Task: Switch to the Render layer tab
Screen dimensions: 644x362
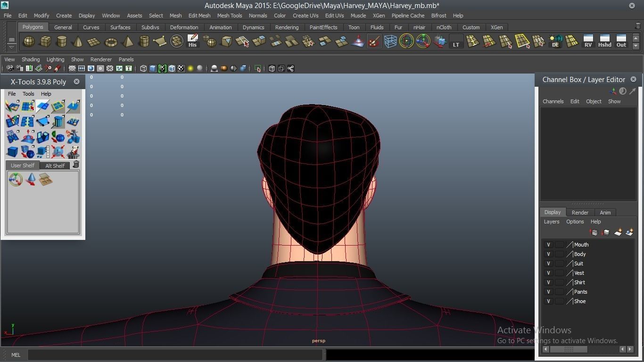Action: (x=580, y=213)
